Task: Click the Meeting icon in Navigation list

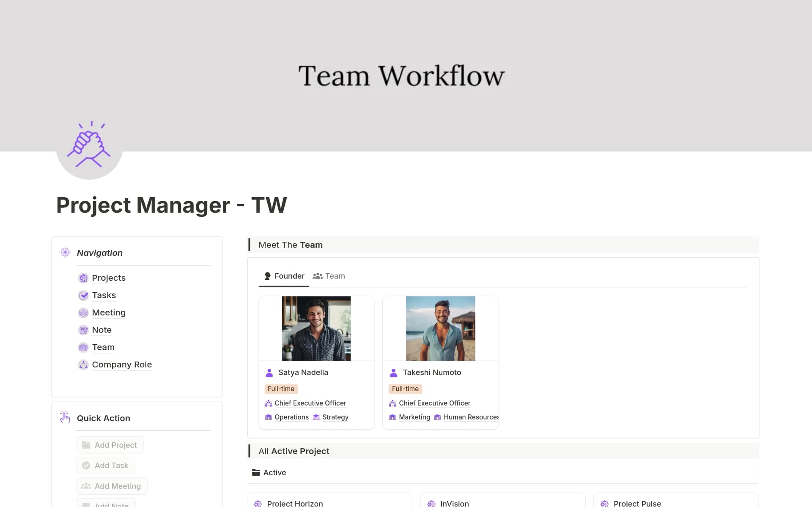Action: coord(83,312)
